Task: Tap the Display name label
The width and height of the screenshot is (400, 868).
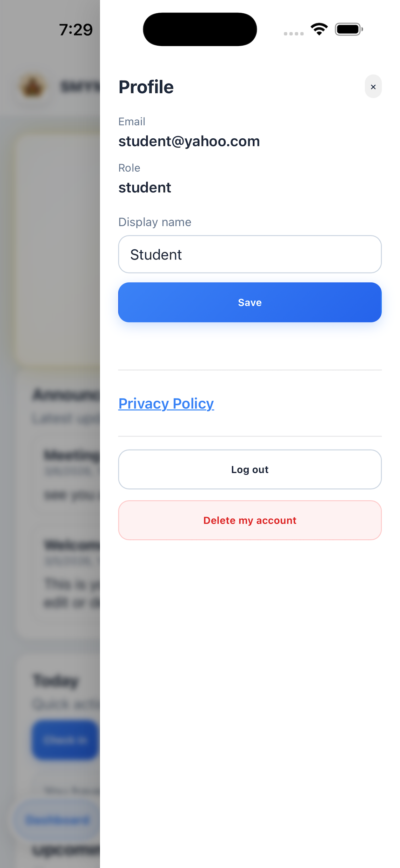Action: [155, 222]
